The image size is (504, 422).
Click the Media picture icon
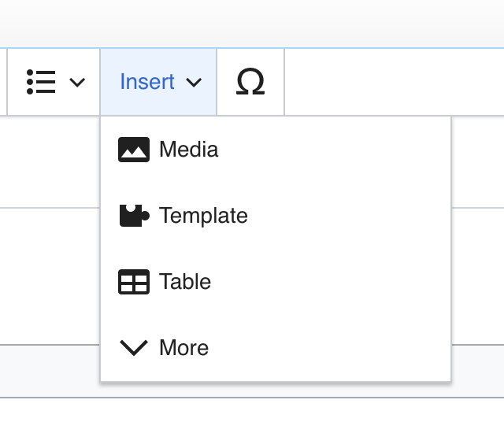click(134, 150)
